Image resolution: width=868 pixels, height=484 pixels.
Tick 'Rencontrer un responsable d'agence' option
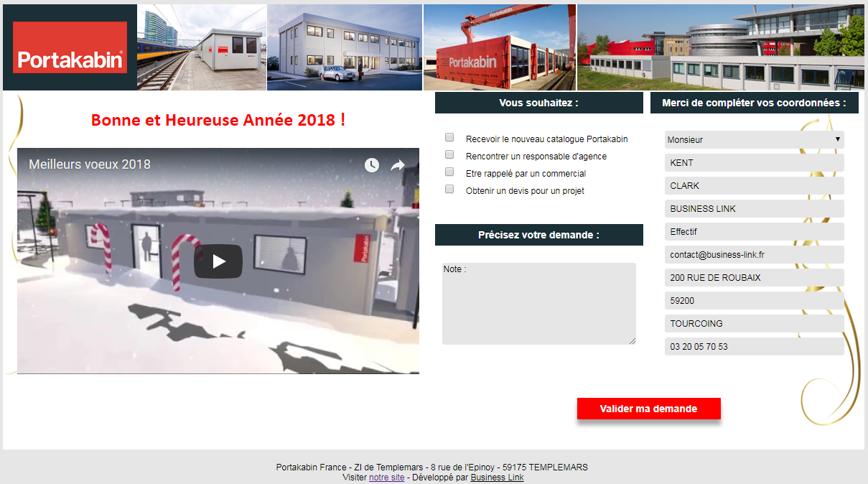(449, 154)
